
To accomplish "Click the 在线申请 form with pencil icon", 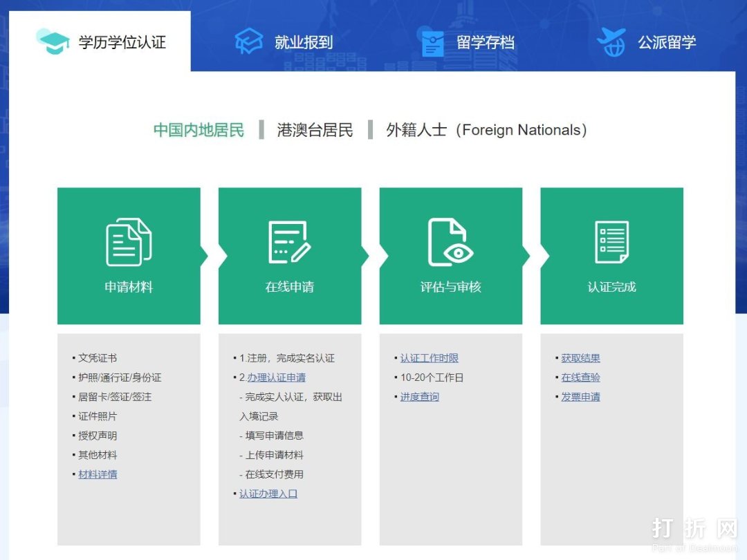I will pyautogui.click(x=289, y=242).
